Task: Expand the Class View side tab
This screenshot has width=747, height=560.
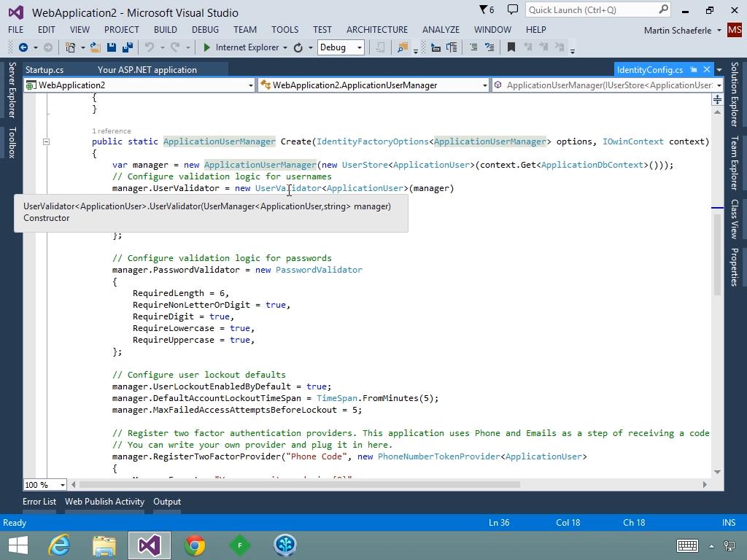Action: coord(735,219)
